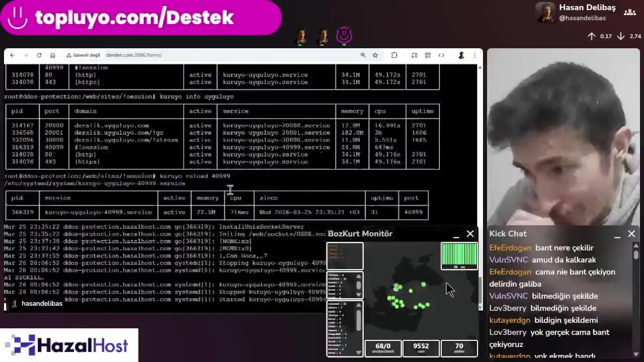Image resolution: width=644 pixels, height=362 pixels.
Task: Go forward in the browser
Action: [25, 55]
